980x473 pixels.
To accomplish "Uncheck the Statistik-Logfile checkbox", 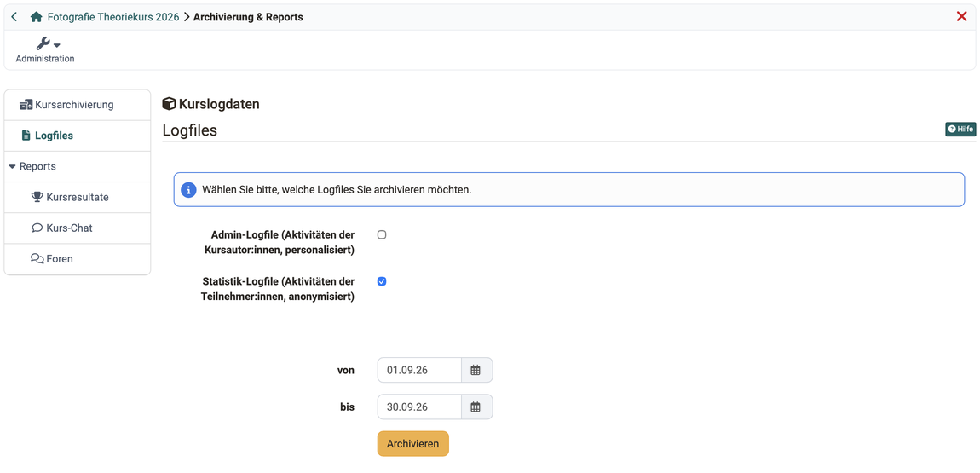I will 382,281.
